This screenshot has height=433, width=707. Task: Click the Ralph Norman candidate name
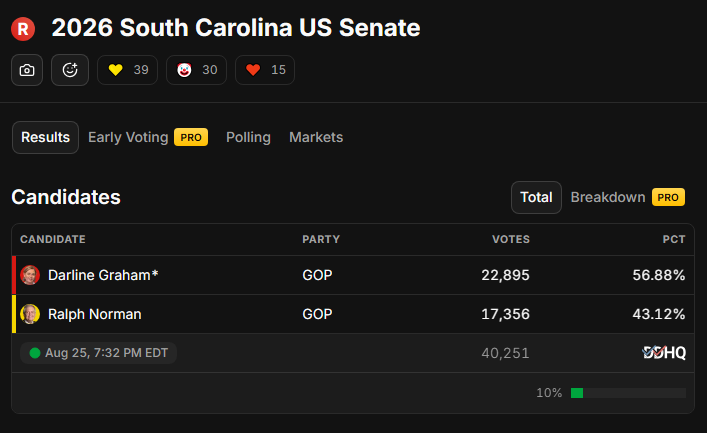point(95,314)
